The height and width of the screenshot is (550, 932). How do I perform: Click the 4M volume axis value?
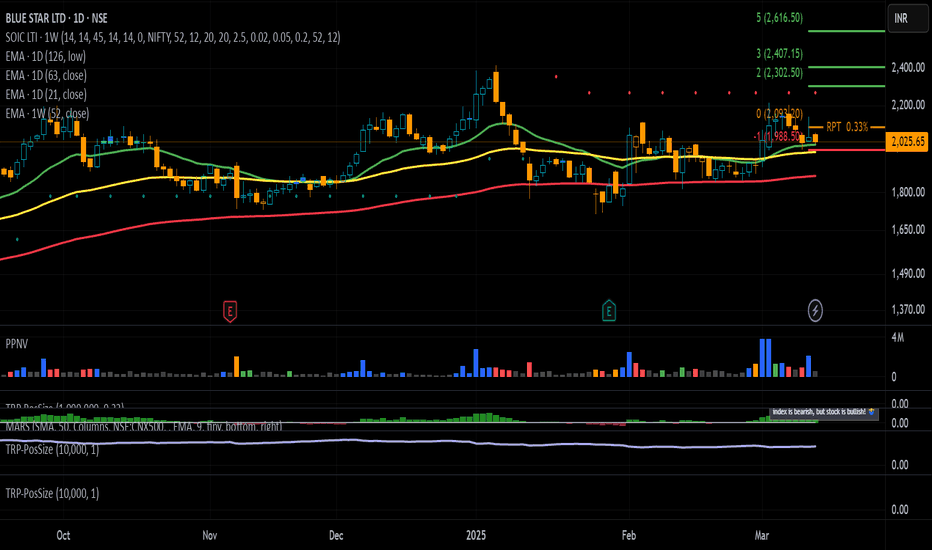(898, 338)
